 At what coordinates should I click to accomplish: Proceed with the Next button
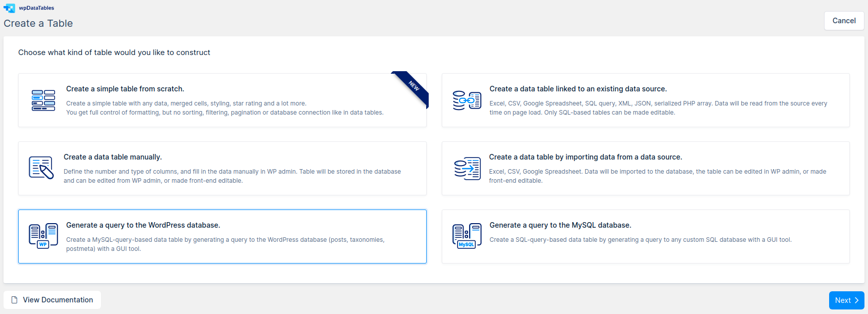[x=846, y=300]
